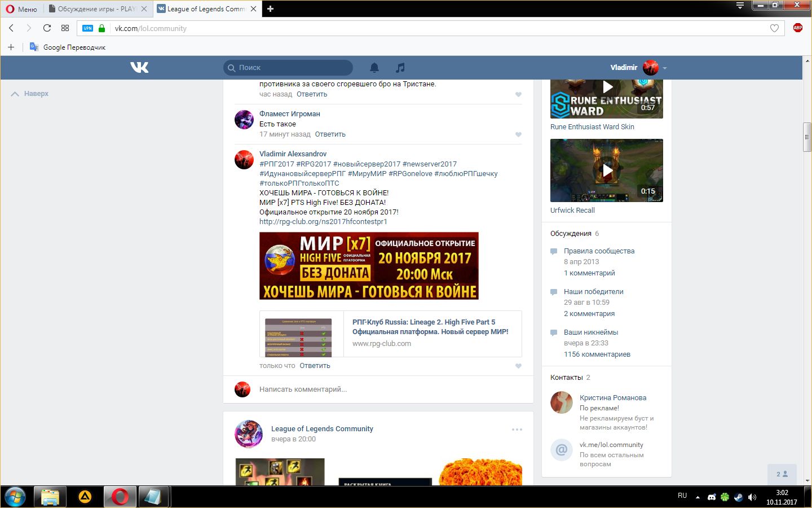The width and height of the screenshot is (812, 508).
Task: Add a new bookmark with the plus icon
Action: pos(11,47)
